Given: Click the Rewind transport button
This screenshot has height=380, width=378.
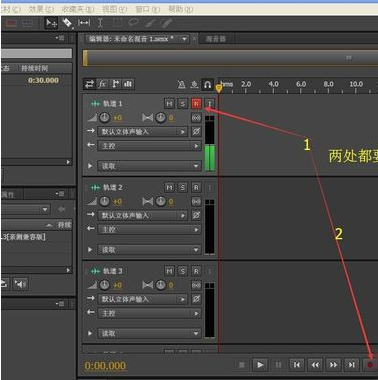Looking at the screenshot, I should click(315, 365).
